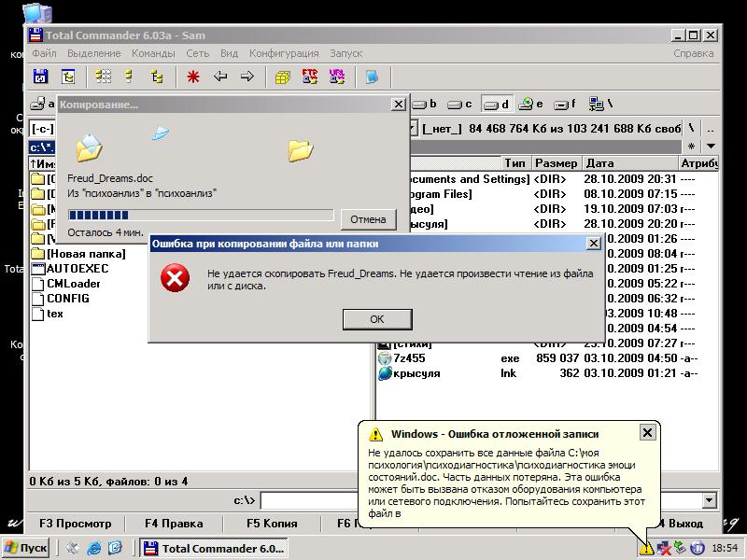Select drive b button in right drive bar
Image resolution: width=747 pixels, height=560 pixels.
click(425, 104)
